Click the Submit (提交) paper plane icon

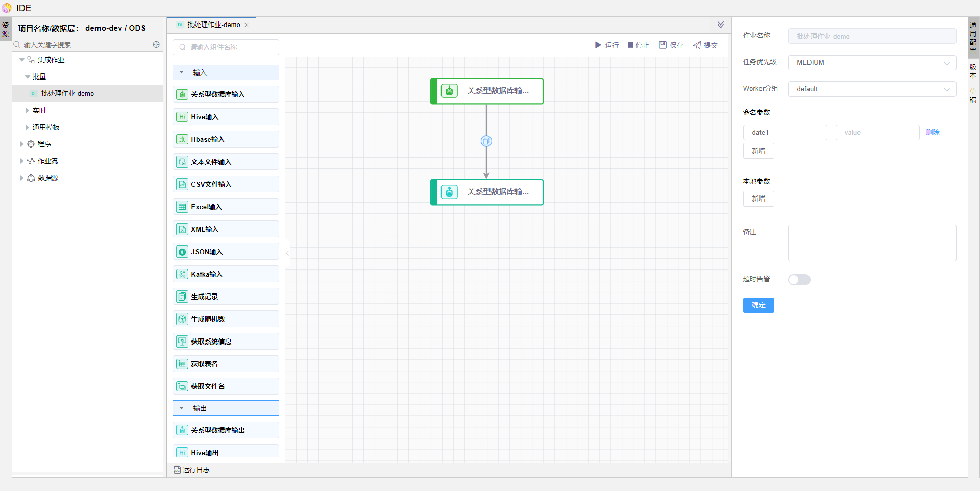point(697,45)
